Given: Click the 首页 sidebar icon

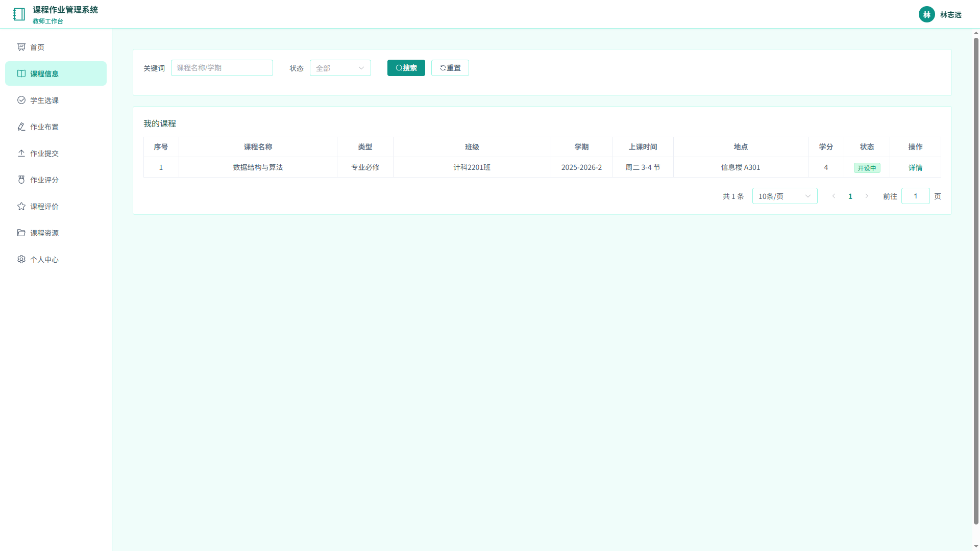Looking at the screenshot, I should 21,47.
